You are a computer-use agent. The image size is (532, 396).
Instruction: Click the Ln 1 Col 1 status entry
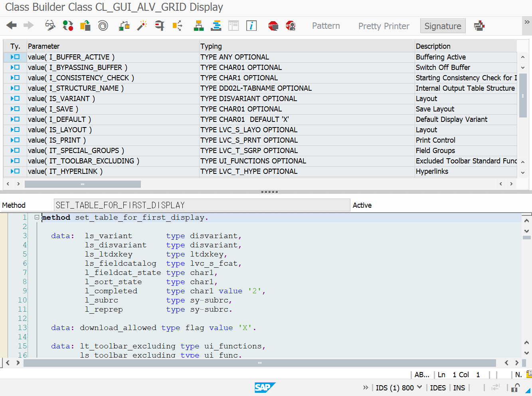point(459,375)
